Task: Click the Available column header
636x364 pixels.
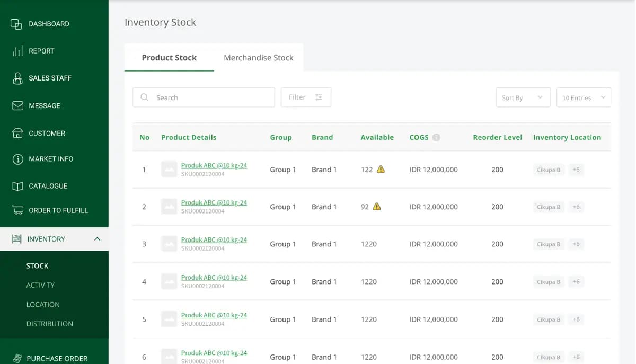Action: 377,137
